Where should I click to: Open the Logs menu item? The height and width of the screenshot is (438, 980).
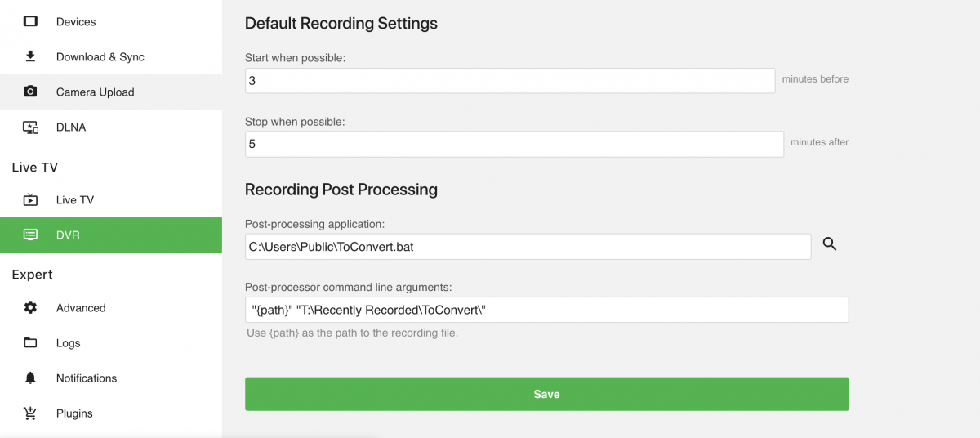coord(68,342)
